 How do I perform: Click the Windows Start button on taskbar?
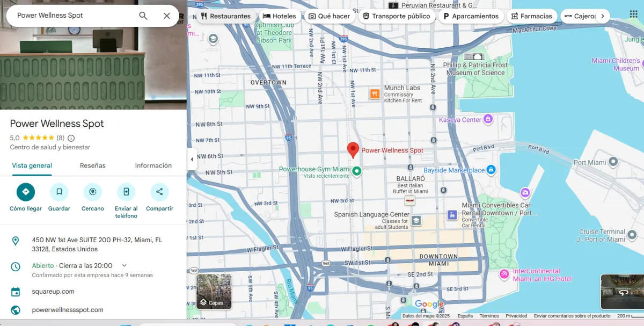pyautogui.click(x=125, y=324)
